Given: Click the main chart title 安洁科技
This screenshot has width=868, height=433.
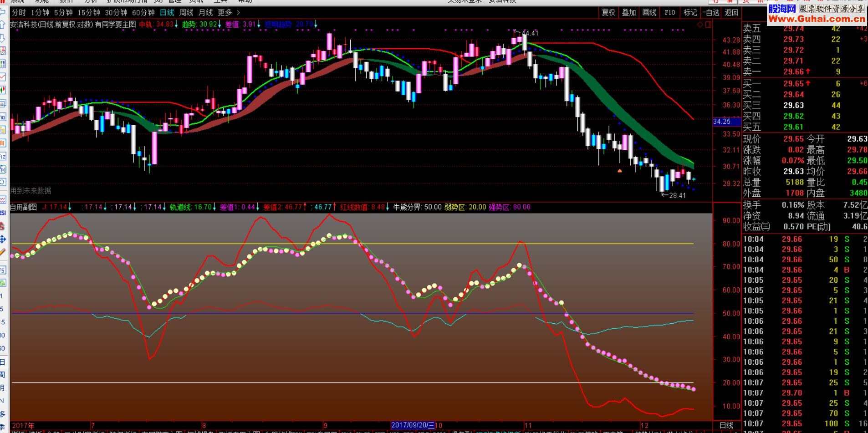Looking at the screenshot, I should click(x=73, y=24).
